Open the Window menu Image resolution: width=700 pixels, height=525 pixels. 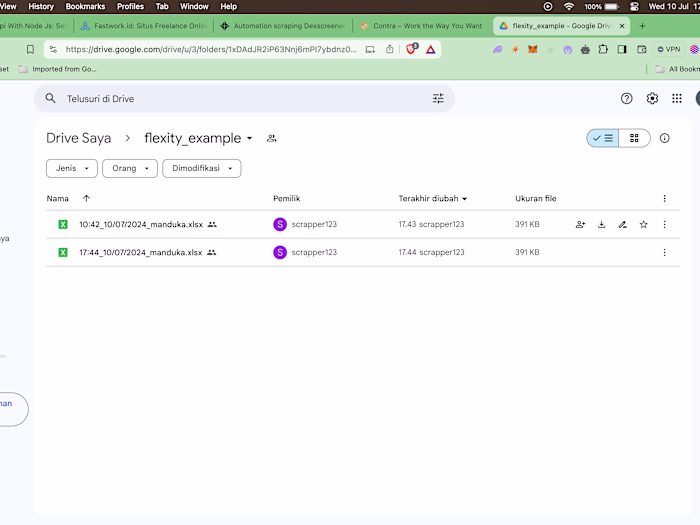point(194,6)
